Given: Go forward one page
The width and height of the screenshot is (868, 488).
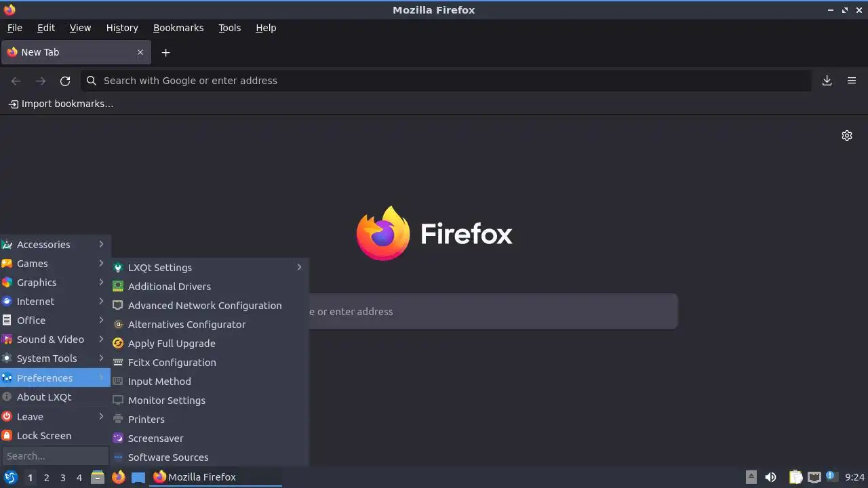Looking at the screenshot, I should pos(41,81).
